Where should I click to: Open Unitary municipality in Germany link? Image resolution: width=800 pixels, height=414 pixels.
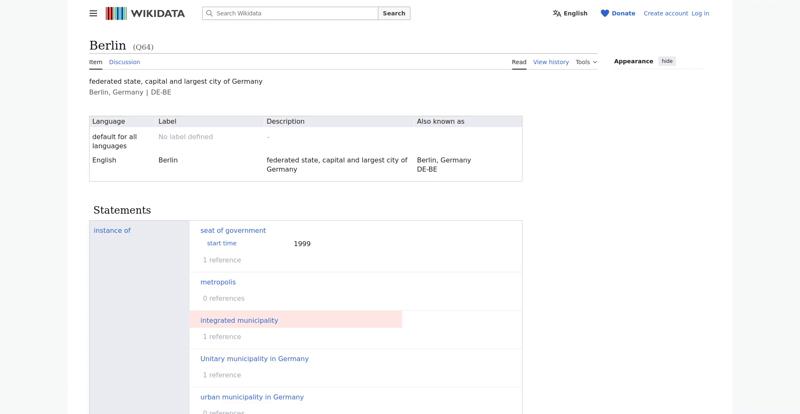coord(254,359)
